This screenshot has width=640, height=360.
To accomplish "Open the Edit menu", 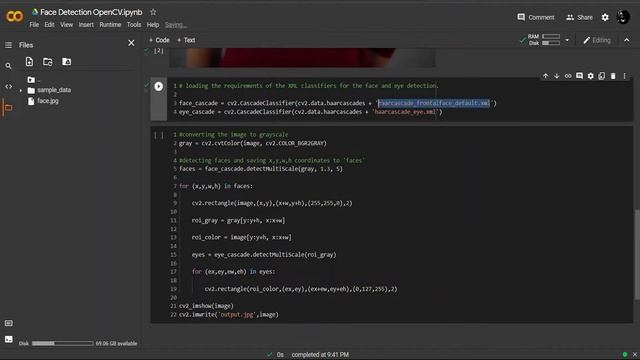I will click(49, 25).
